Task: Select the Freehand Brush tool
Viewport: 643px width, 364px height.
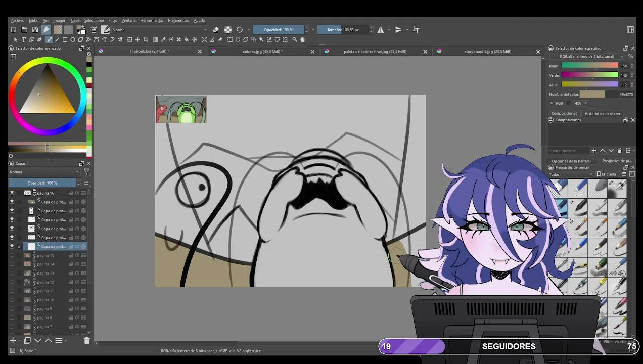Action: pyautogui.click(x=49, y=39)
